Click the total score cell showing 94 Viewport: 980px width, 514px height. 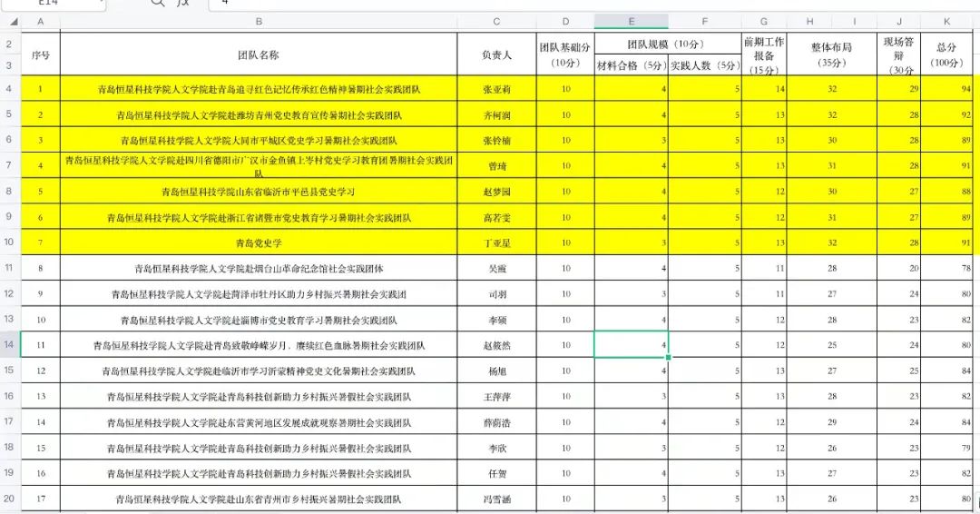(947, 89)
